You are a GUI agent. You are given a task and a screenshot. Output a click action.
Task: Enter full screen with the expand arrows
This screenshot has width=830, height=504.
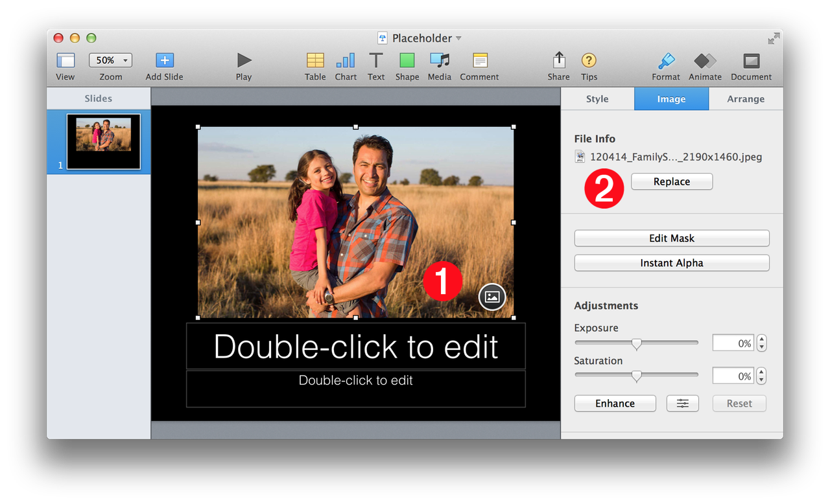point(774,39)
